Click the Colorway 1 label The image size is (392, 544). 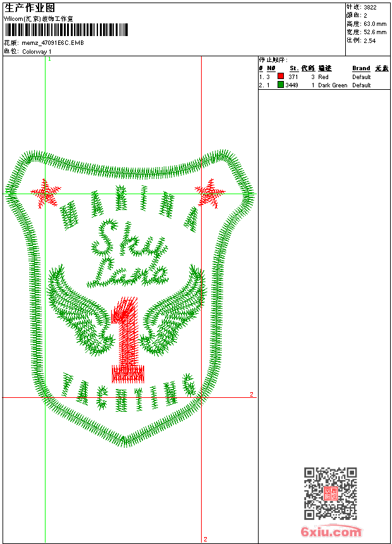(37, 51)
